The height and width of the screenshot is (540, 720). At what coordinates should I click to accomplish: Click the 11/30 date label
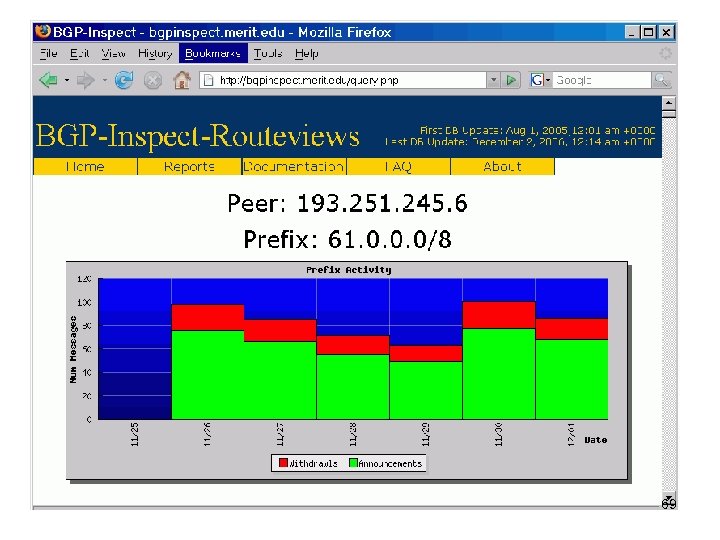pos(499,434)
